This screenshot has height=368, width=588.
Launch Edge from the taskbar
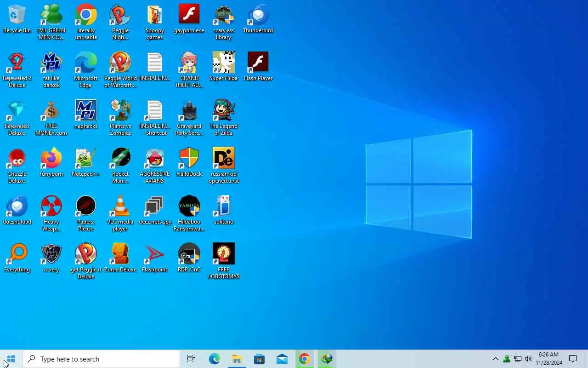click(214, 359)
